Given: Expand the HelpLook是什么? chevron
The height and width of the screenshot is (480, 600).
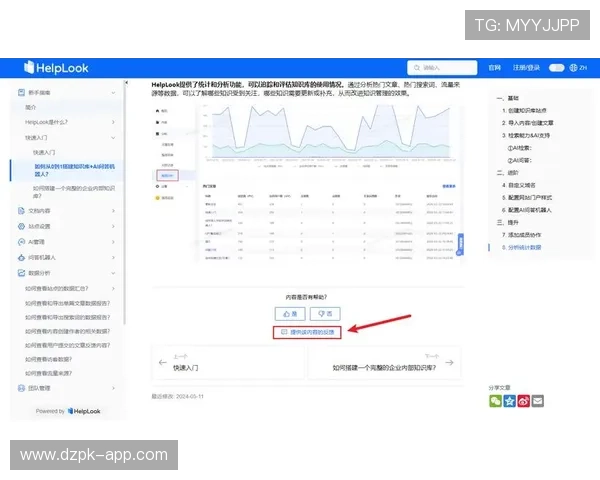Looking at the screenshot, I should tap(113, 122).
